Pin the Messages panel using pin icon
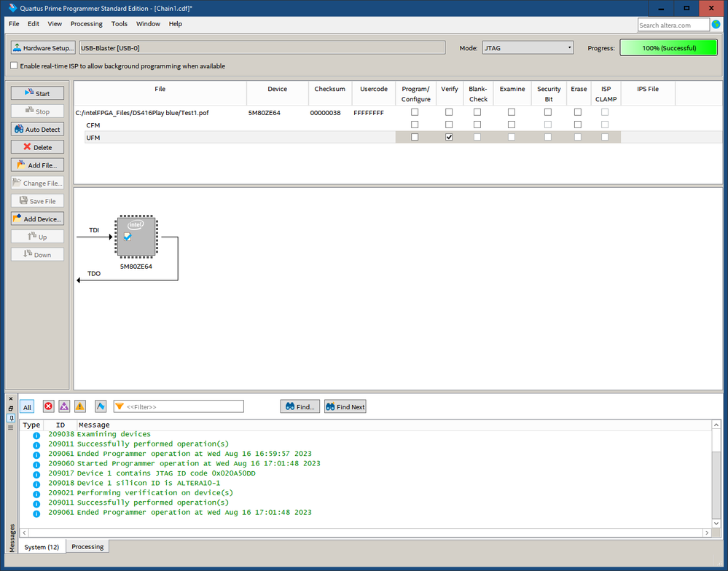 tap(11, 417)
